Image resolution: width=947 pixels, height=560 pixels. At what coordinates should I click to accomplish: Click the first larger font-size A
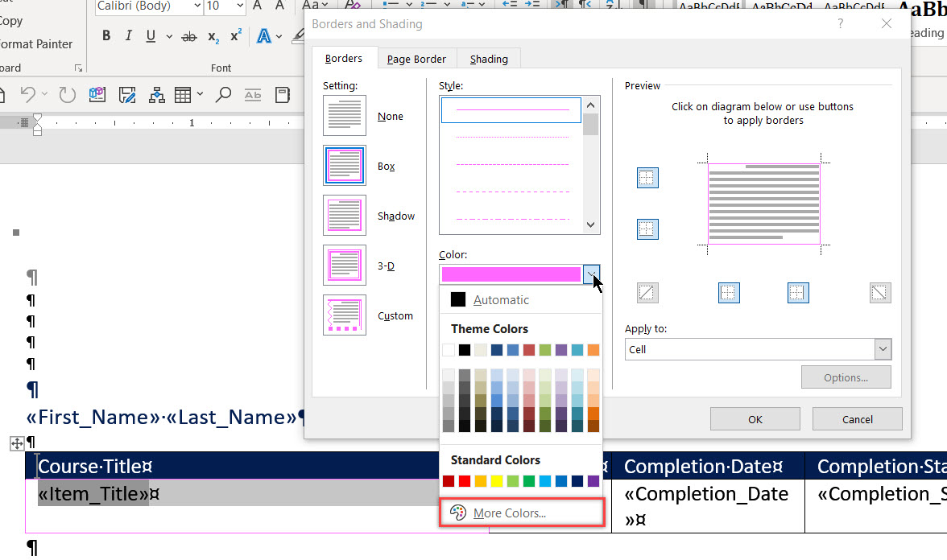[258, 6]
